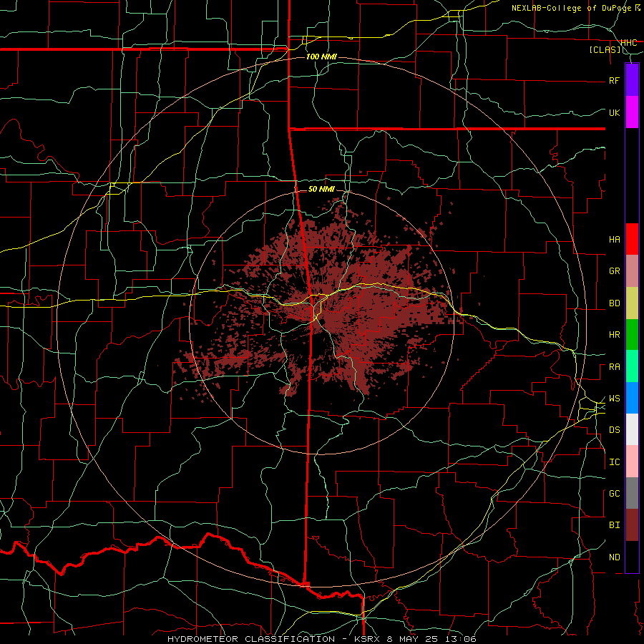
Task: Click the GR legend label
Action: tap(615, 271)
